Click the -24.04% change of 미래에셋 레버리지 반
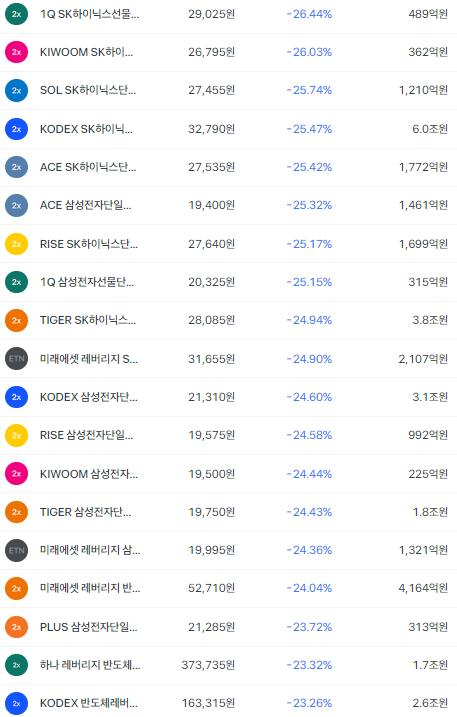Image resolution: width=457 pixels, height=717 pixels. pos(309,588)
